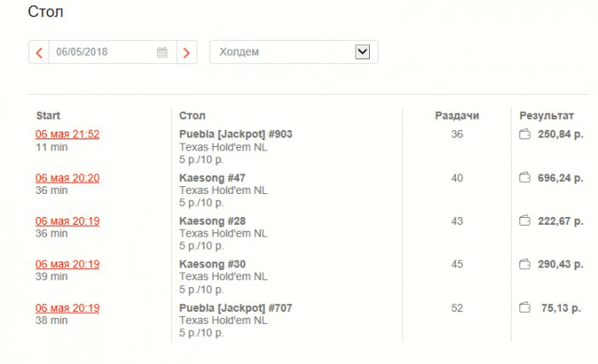Click the date field 06/05/2018
Image resolution: width=598 pixels, height=364 pixels.
[x=113, y=52]
